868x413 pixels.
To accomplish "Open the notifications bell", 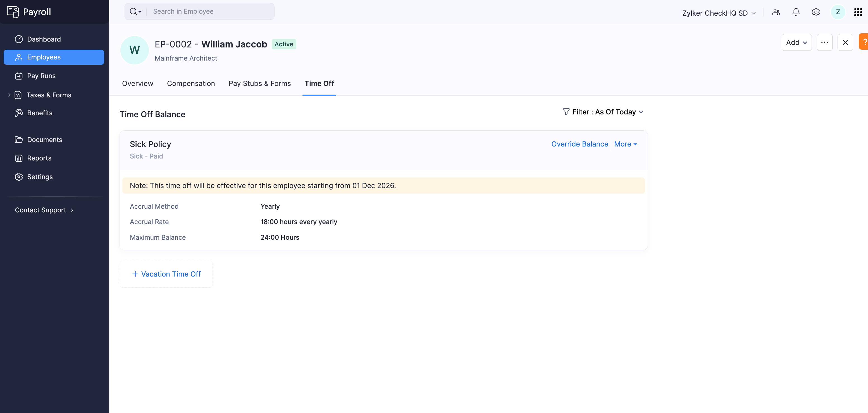I will (x=796, y=12).
